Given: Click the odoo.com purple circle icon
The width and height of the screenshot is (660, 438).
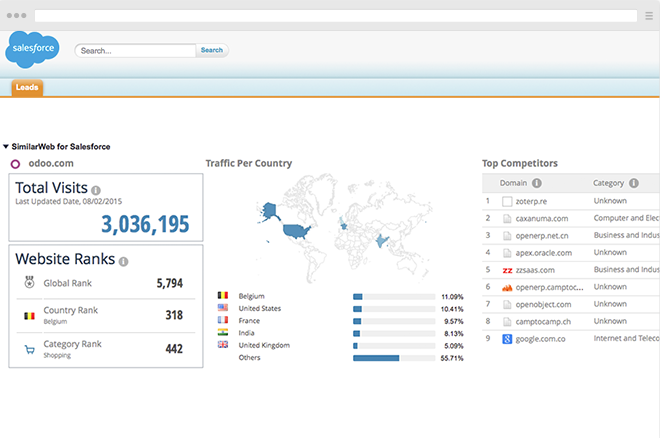Looking at the screenshot, I should (15, 164).
